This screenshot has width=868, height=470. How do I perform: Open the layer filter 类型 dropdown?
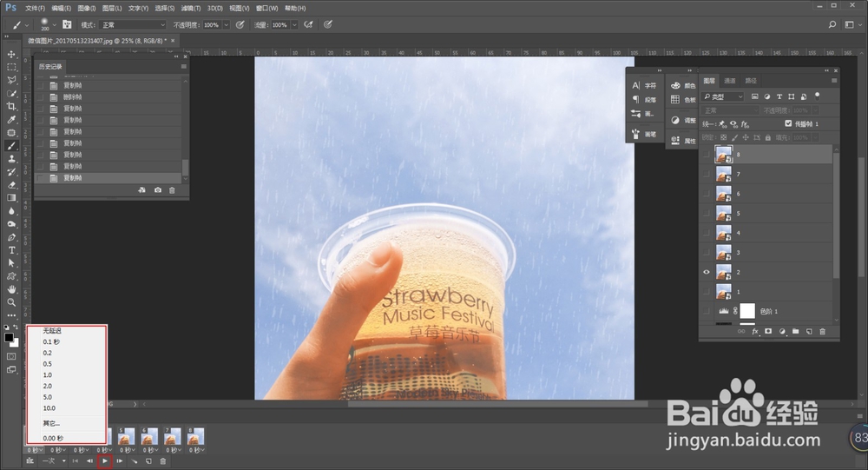point(723,96)
